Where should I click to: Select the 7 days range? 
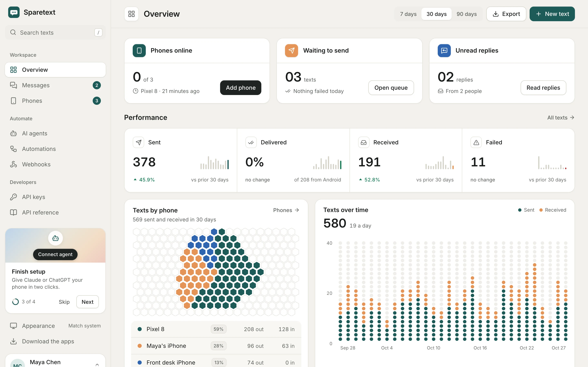click(x=408, y=14)
